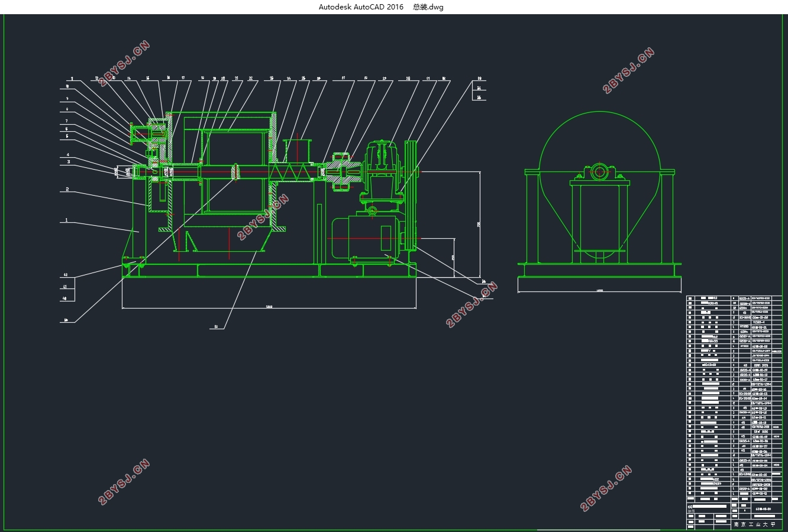Click the Y132S-4 cell in parts list

click(758, 322)
